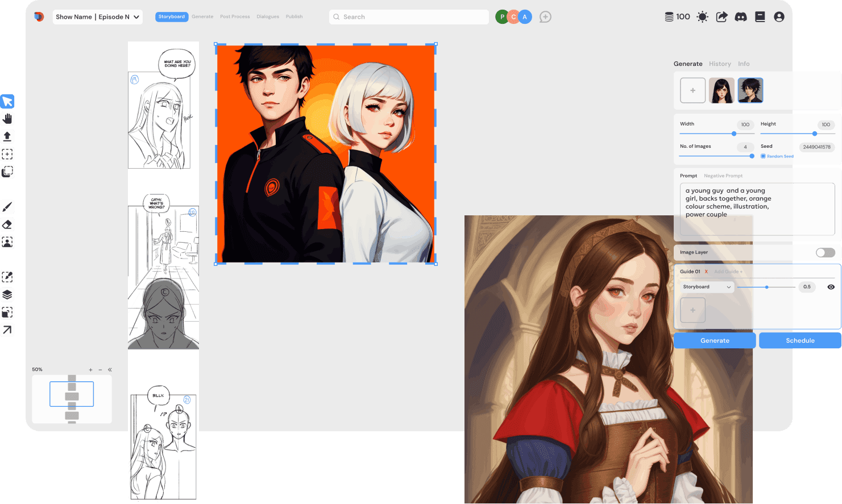The image size is (842, 504).
Task: Select the hand pan tool
Action: (7, 119)
